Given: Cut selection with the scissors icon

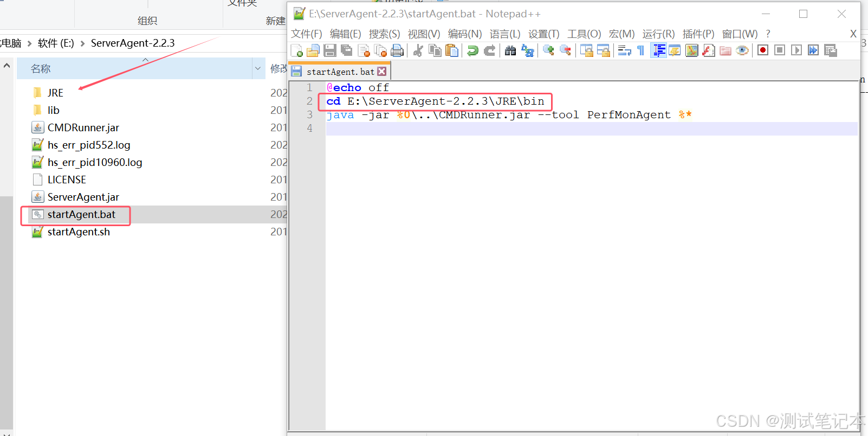Looking at the screenshot, I should (x=418, y=50).
